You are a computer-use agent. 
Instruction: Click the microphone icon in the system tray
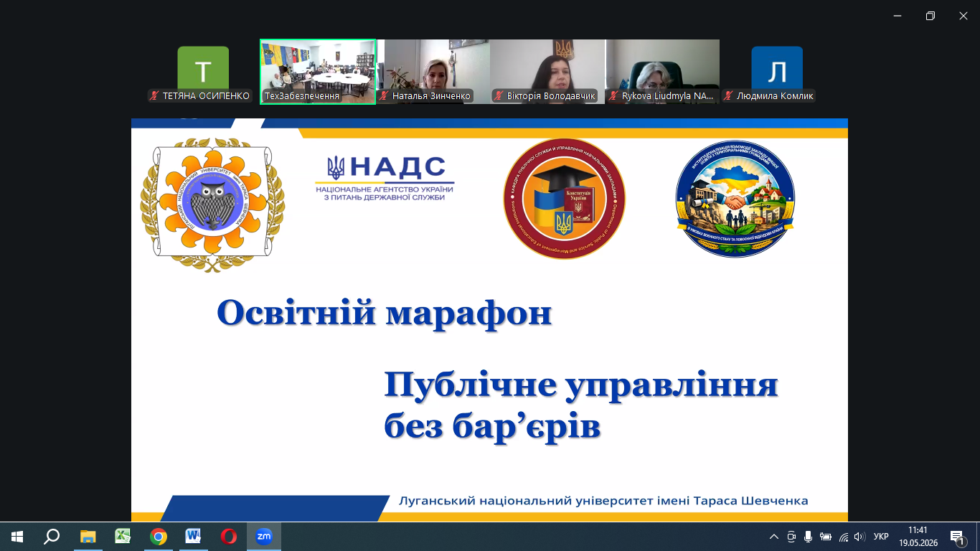coord(809,537)
